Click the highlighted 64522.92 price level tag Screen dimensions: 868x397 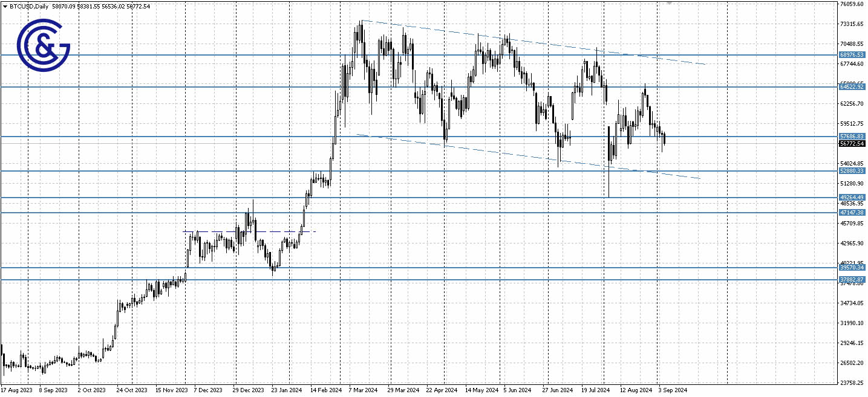(x=852, y=88)
